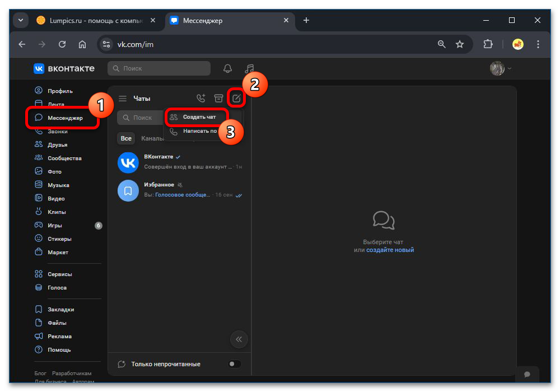Open the music note icon in header
This screenshot has height=392, width=560.
click(249, 68)
